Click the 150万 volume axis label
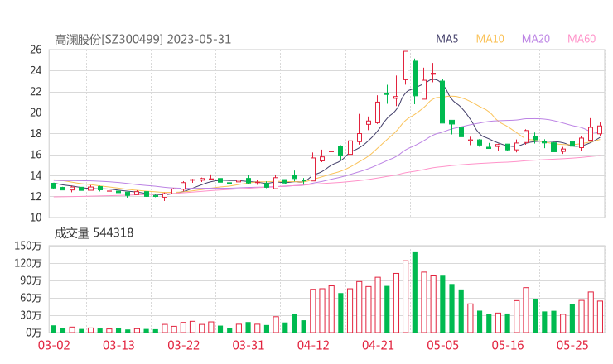Screen dimensions: 613x364 (x=28, y=246)
